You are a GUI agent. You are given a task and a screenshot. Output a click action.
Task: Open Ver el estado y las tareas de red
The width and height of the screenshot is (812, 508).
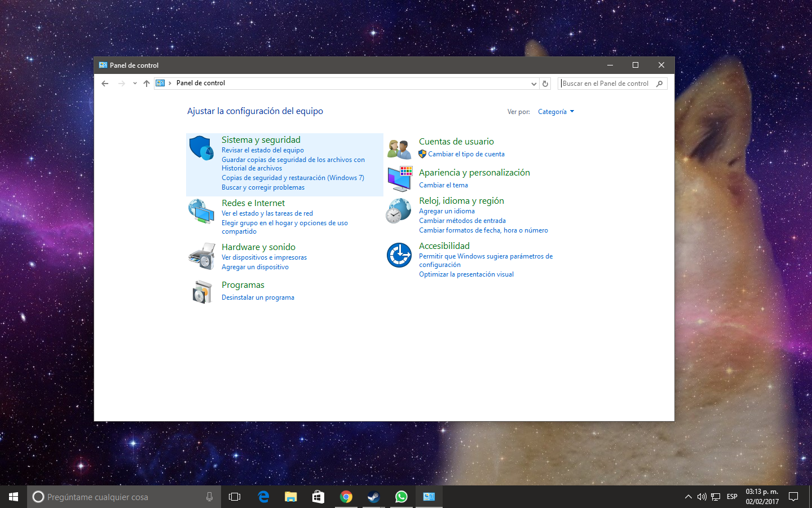[x=267, y=213]
